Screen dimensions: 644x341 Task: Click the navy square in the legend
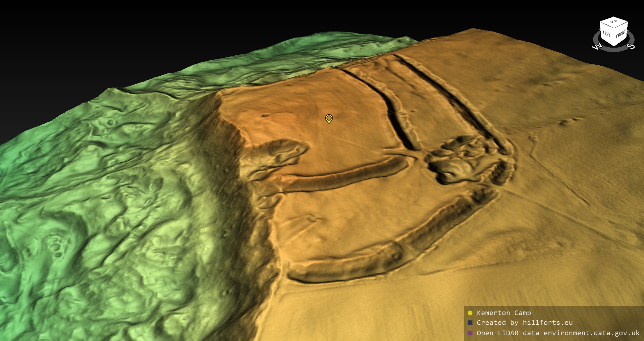[x=470, y=323]
